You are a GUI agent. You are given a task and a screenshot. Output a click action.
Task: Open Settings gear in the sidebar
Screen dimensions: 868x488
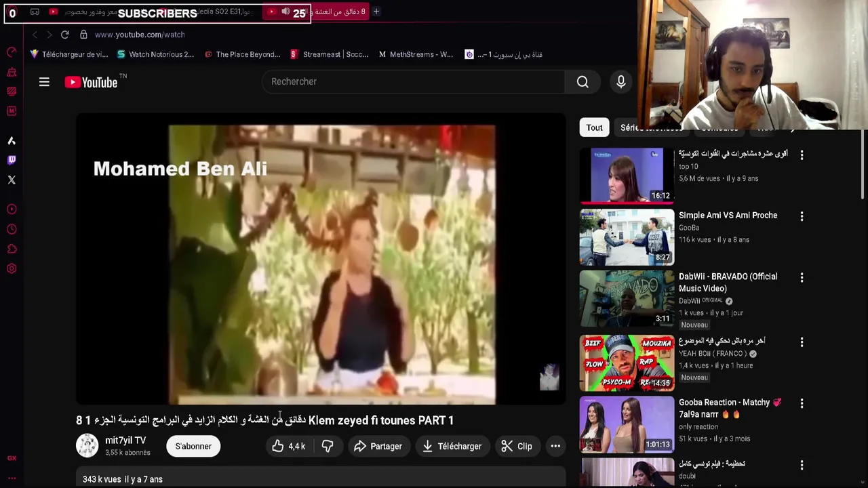[12, 268]
